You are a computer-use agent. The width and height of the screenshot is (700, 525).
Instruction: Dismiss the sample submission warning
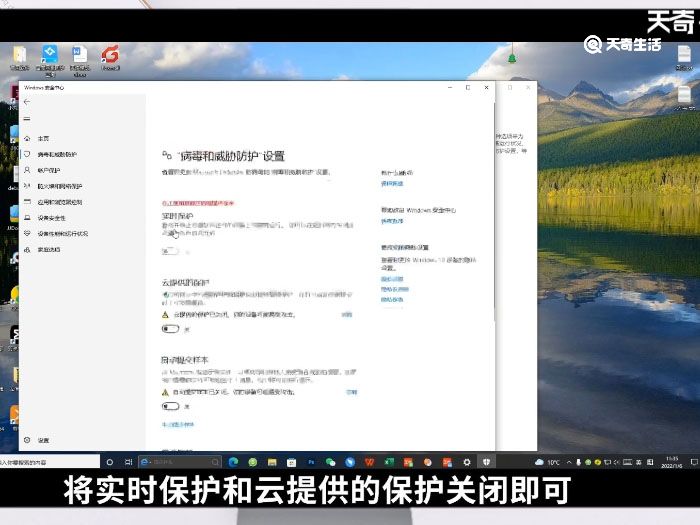(x=351, y=392)
